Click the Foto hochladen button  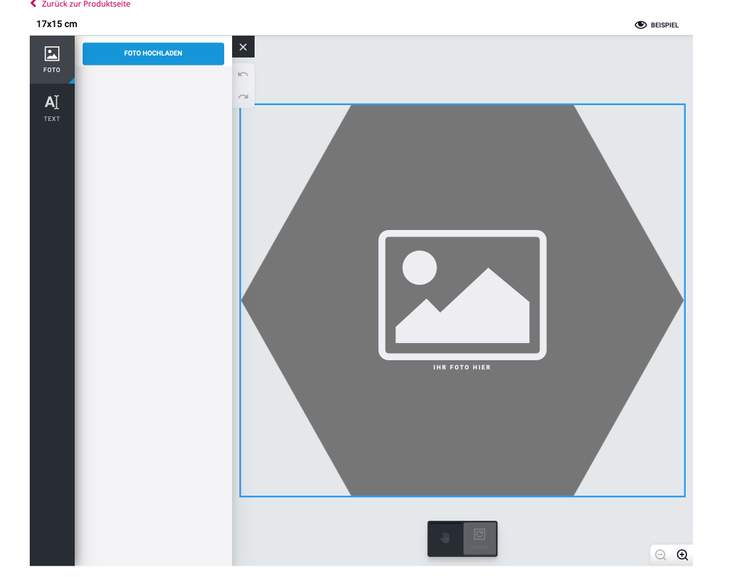[x=153, y=53]
